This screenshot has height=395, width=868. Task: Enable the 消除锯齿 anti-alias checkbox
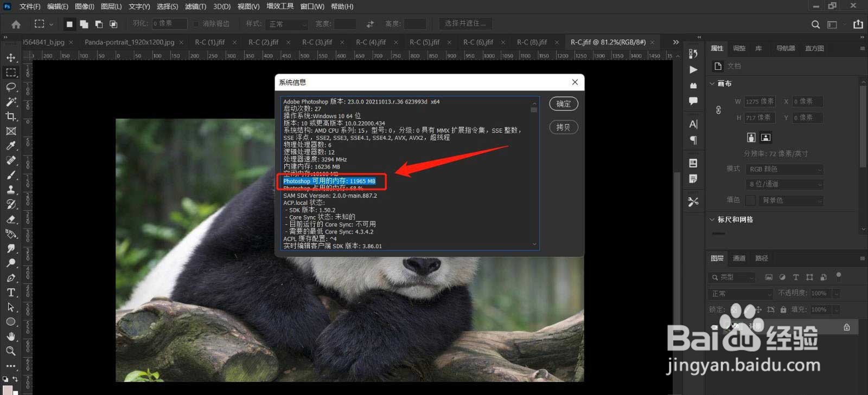(196, 24)
